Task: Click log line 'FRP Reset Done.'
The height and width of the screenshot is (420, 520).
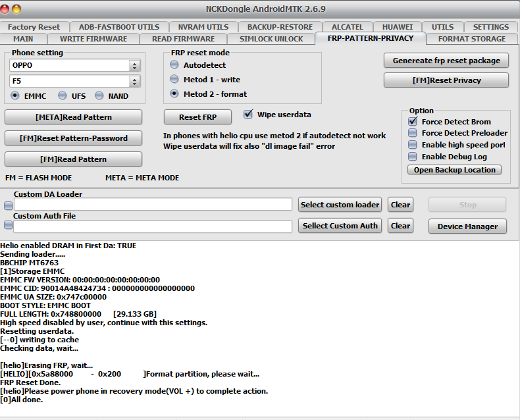Action: pos(30,382)
